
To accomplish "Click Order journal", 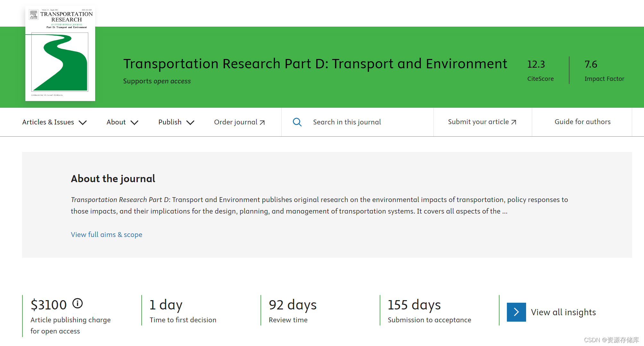I will pyautogui.click(x=235, y=122).
